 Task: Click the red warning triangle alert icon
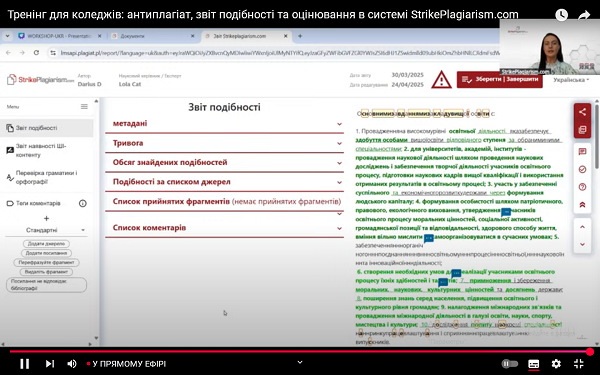pos(441,80)
